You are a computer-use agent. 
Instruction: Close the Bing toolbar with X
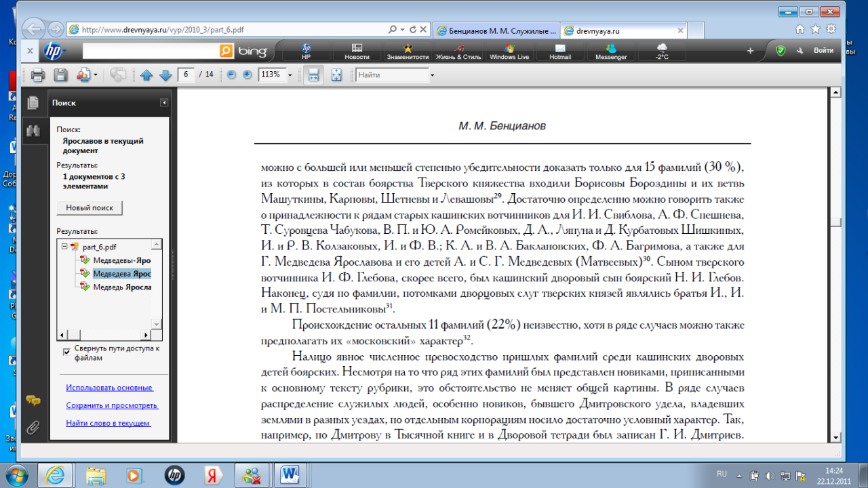pyautogui.click(x=29, y=51)
